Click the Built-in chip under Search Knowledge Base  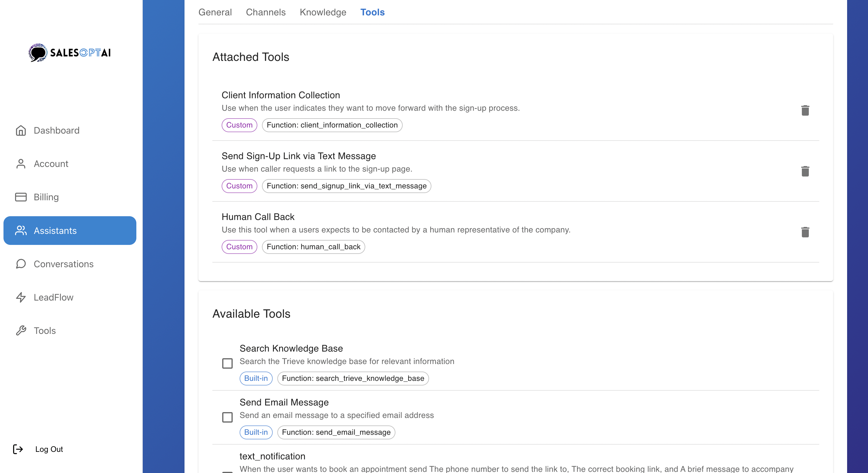[256, 379]
